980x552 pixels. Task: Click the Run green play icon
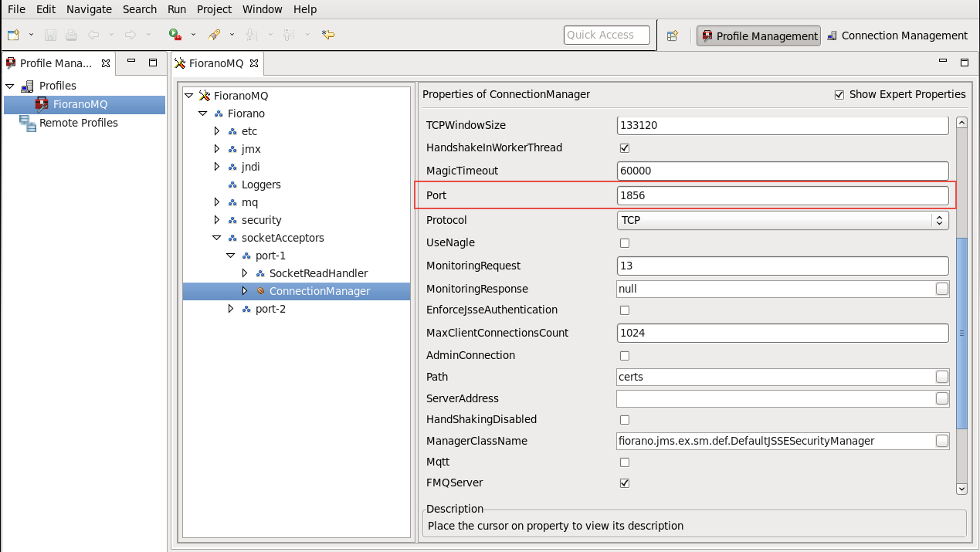175,35
